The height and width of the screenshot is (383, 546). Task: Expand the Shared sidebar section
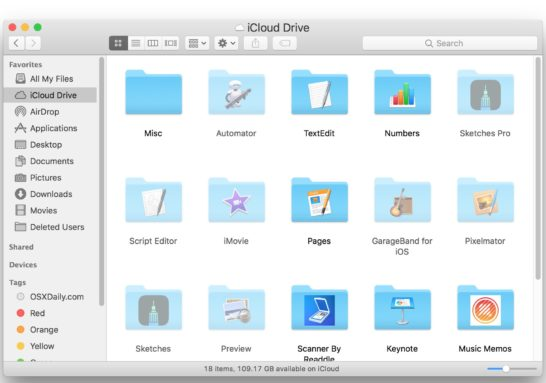pyautogui.click(x=21, y=247)
